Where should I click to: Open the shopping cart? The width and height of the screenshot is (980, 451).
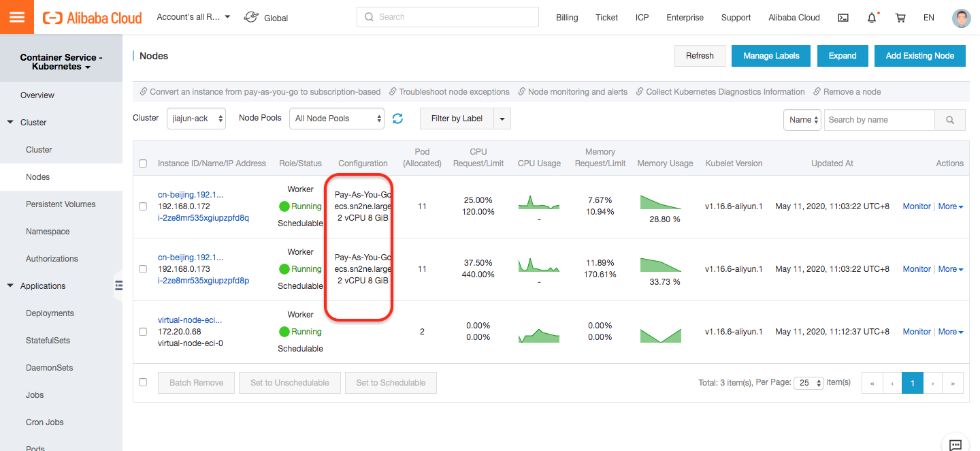click(900, 18)
